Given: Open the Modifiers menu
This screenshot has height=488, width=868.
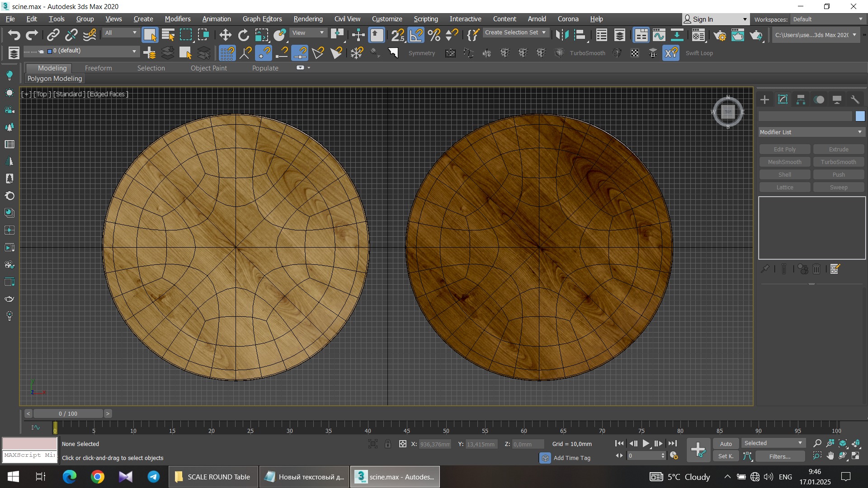Looking at the screenshot, I should (x=178, y=19).
